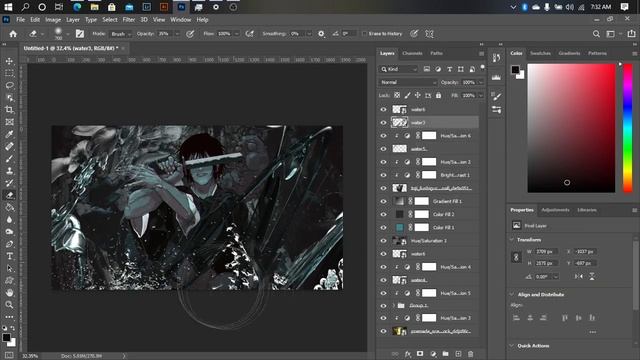Switch to the Swatches tab
Image resolution: width=640 pixels, height=360 pixels.
pyautogui.click(x=540, y=53)
